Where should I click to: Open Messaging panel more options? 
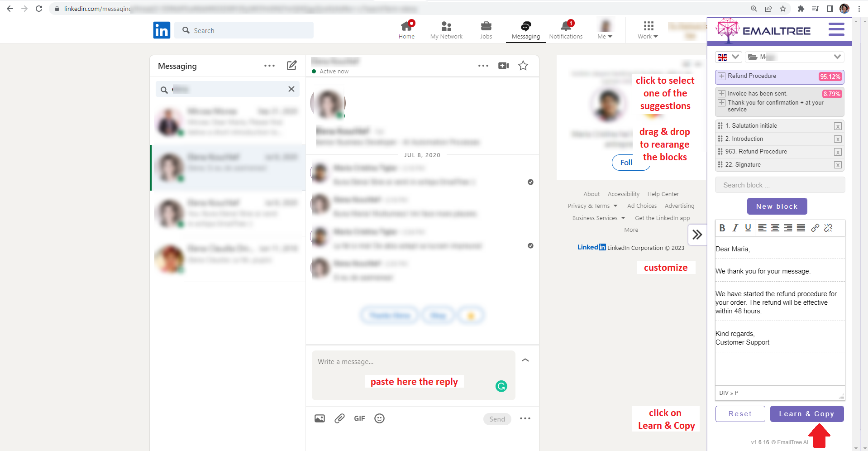269,66
